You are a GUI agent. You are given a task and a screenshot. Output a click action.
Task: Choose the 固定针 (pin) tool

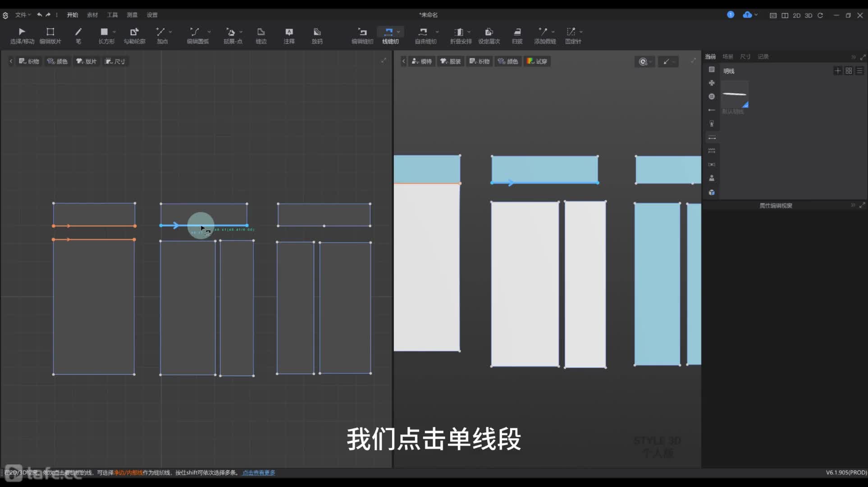tap(572, 36)
